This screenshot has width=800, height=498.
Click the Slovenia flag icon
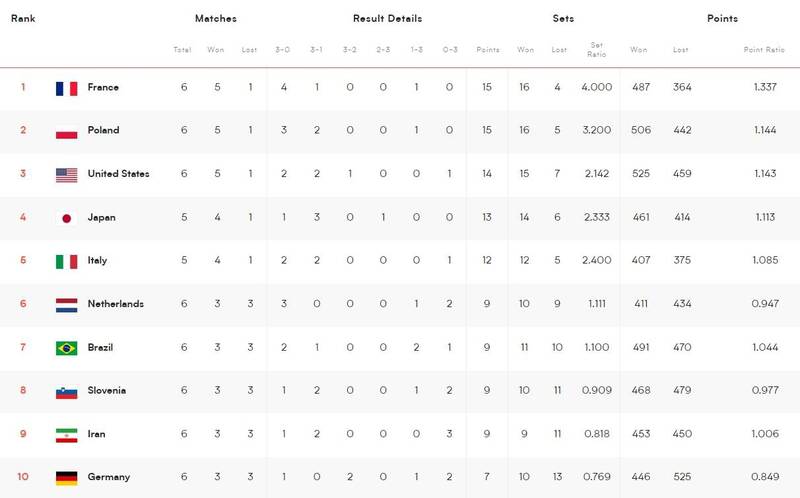(x=67, y=391)
